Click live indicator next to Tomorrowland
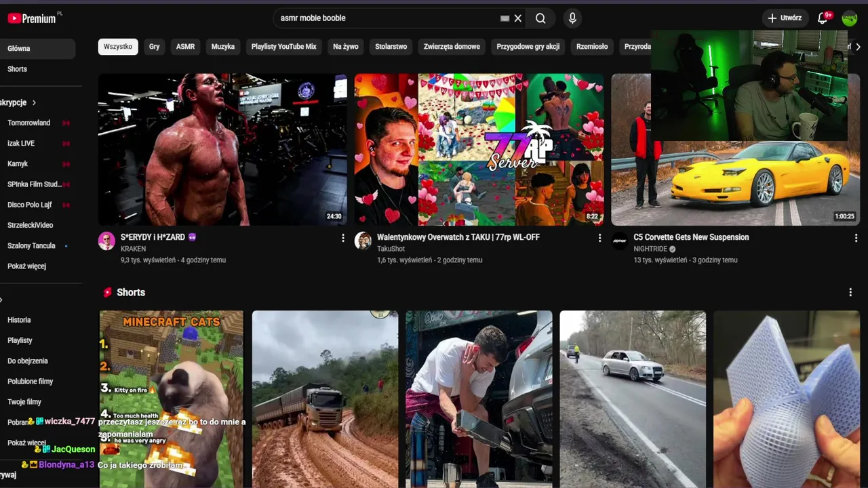868x488 pixels. (66, 123)
